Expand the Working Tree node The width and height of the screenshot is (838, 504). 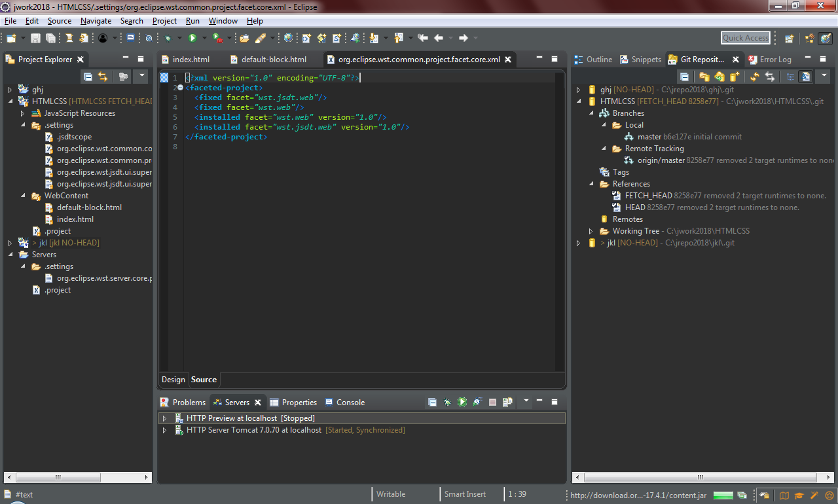point(591,231)
